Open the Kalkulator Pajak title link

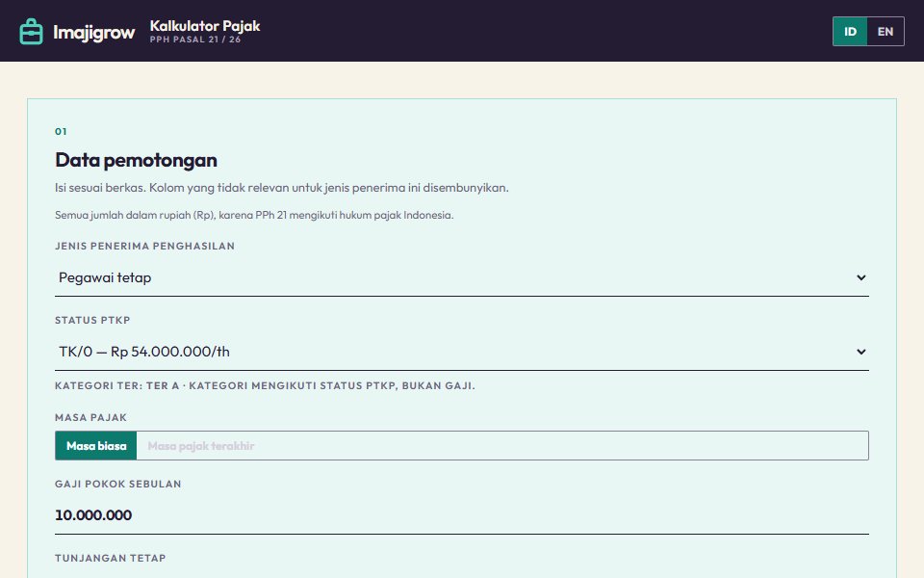pos(204,26)
